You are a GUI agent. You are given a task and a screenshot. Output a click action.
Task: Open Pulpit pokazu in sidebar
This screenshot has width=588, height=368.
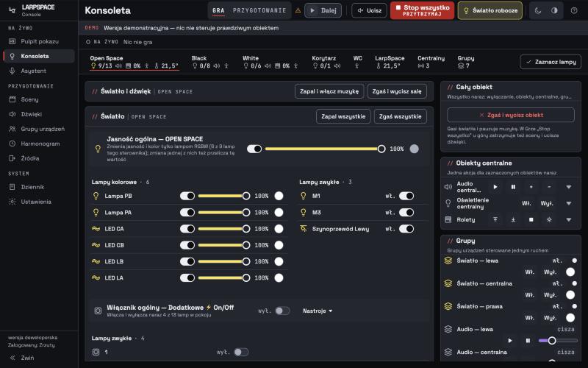(x=39, y=41)
